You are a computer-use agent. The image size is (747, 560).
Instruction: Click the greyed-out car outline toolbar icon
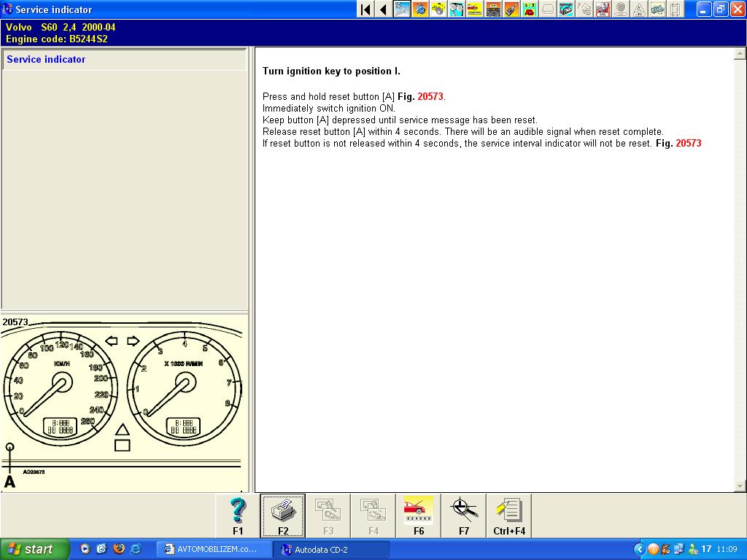548,9
